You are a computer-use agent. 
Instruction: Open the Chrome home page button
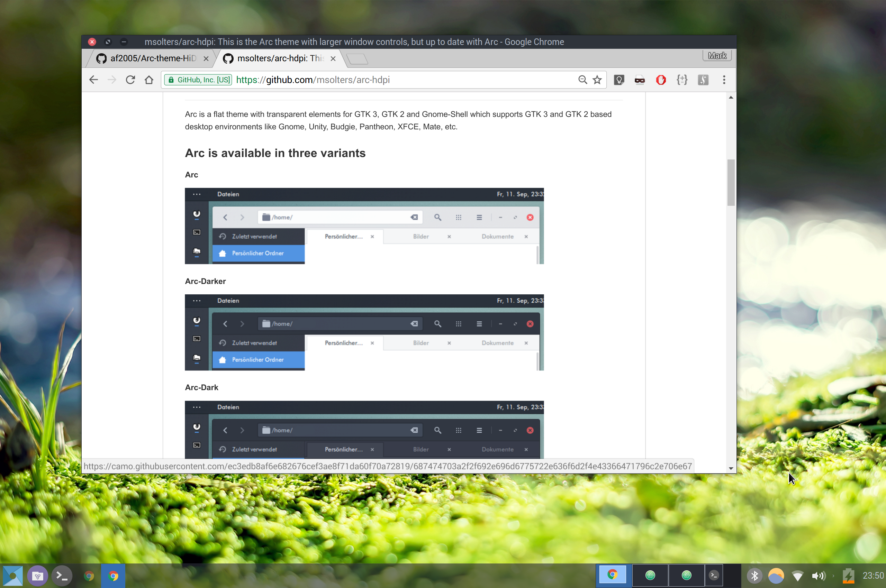(x=149, y=80)
